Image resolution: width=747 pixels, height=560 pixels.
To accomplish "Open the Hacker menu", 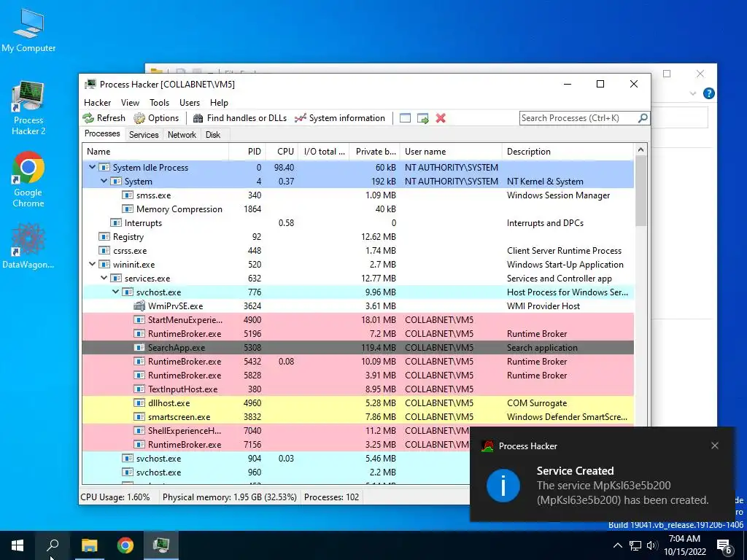I will pos(97,102).
